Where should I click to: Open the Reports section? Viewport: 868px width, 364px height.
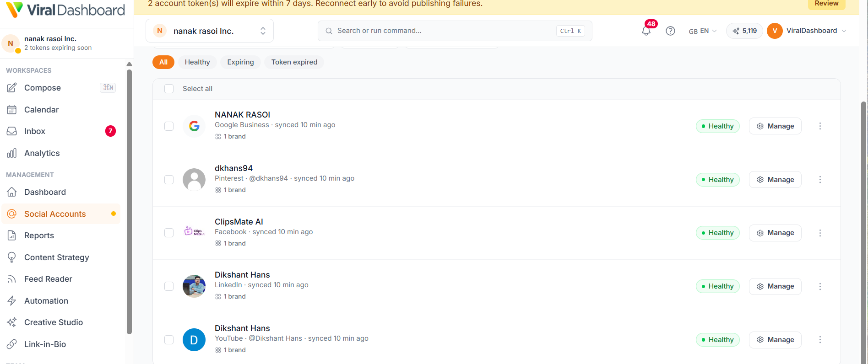click(61, 236)
